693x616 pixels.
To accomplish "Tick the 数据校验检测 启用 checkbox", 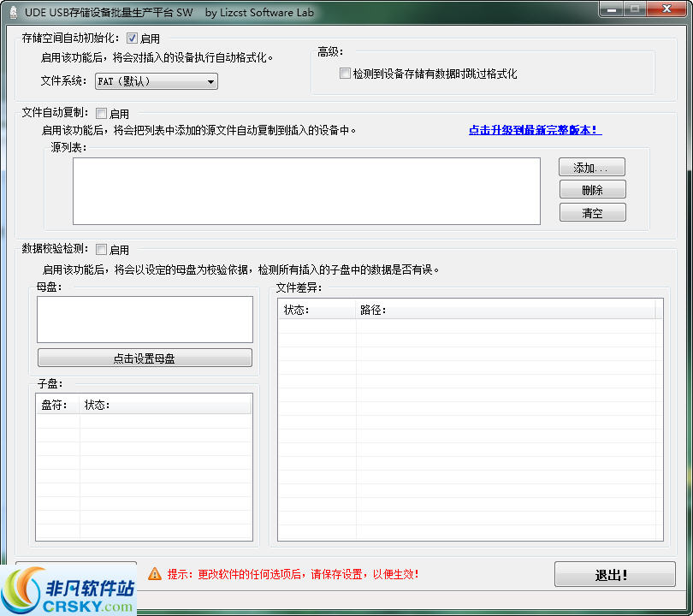I will tap(101, 250).
